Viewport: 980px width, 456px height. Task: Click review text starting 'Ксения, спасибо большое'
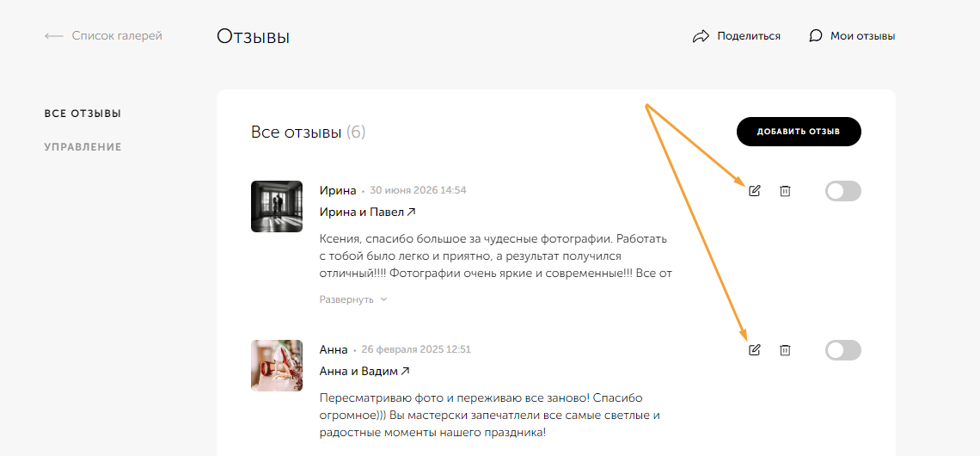tap(496, 256)
